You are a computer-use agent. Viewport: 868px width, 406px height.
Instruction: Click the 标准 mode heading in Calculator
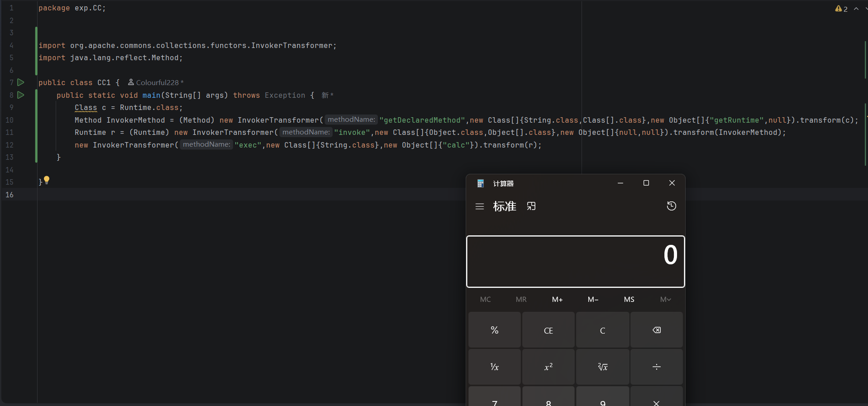click(505, 206)
